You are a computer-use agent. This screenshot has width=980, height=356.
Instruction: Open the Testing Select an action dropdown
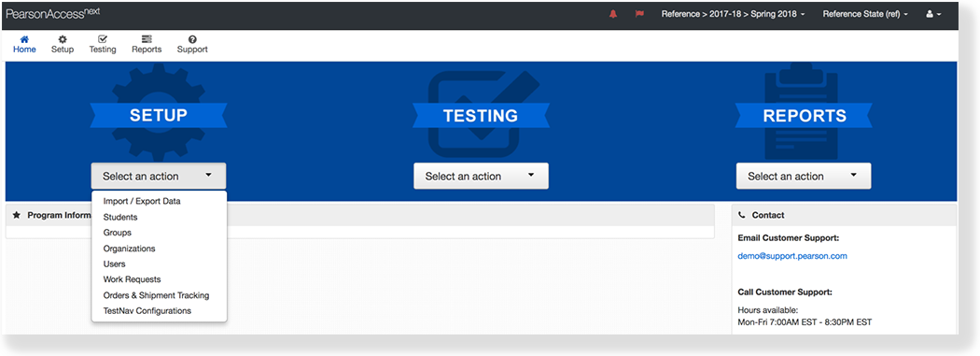pos(481,177)
